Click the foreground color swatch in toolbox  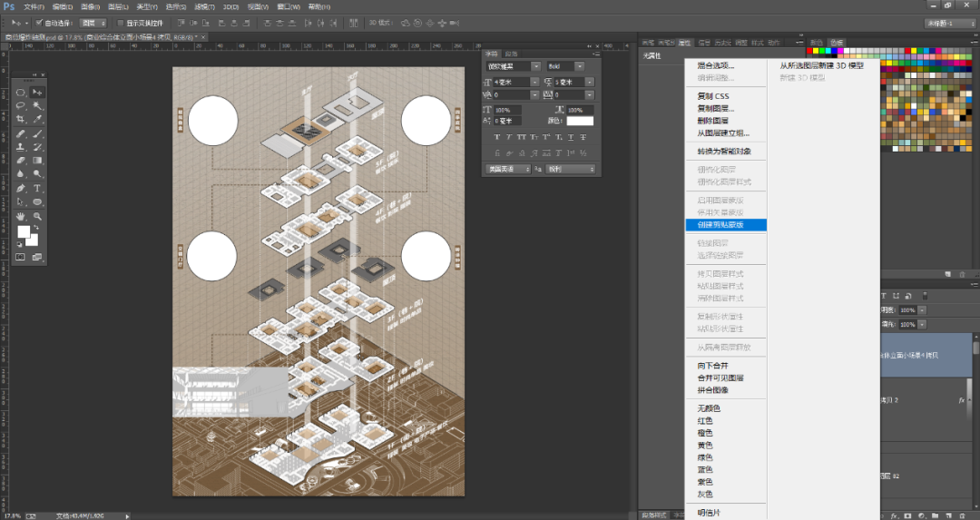tap(23, 232)
